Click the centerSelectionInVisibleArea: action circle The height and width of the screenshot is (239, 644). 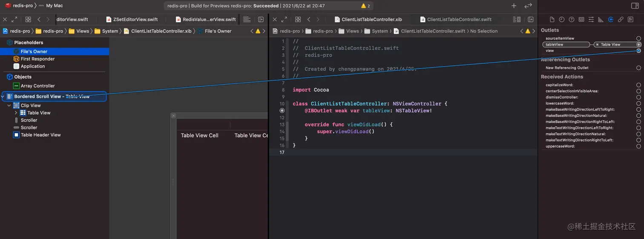pyautogui.click(x=638, y=91)
